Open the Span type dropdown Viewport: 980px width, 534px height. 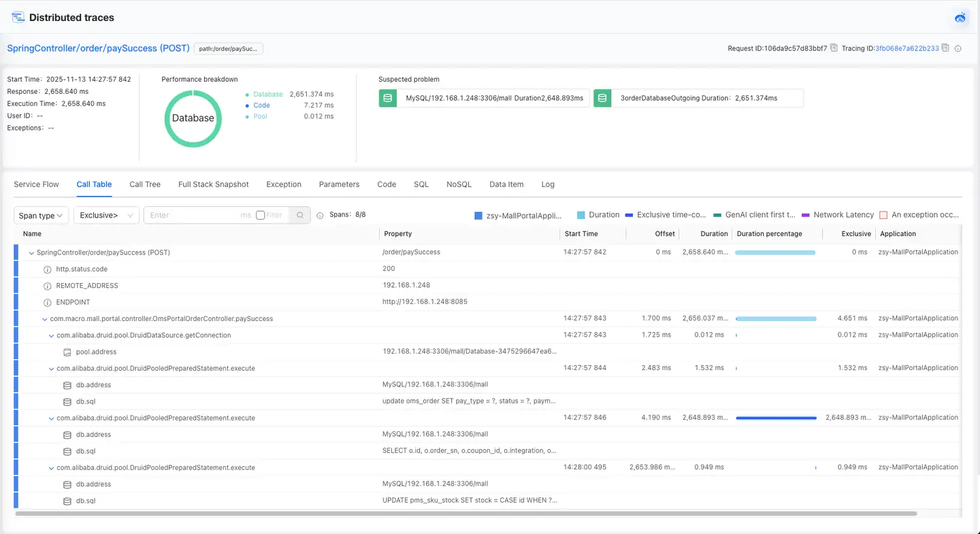tap(41, 216)
